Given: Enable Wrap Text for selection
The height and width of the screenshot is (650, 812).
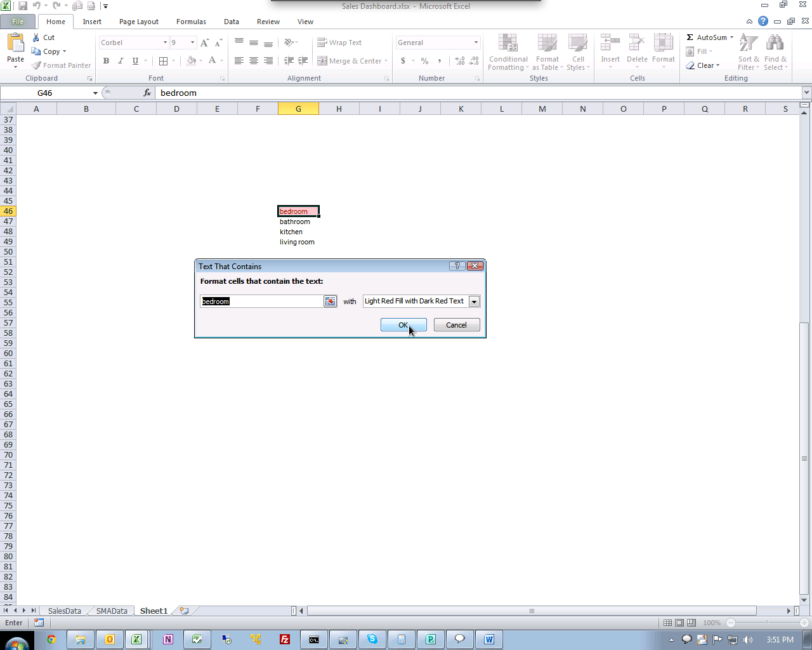Looking at the screenshot, I should (x=339, y=43).
